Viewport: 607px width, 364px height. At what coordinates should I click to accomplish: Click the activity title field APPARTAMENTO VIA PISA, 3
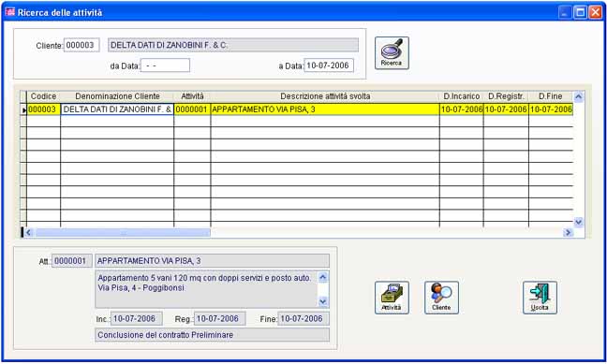click(x=212, y=261)
